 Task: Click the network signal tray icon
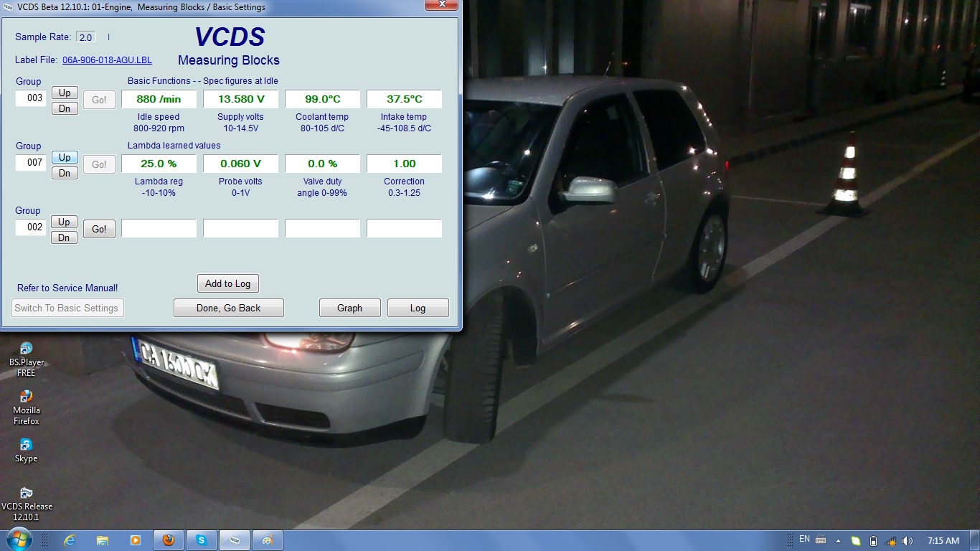[890, 541]
